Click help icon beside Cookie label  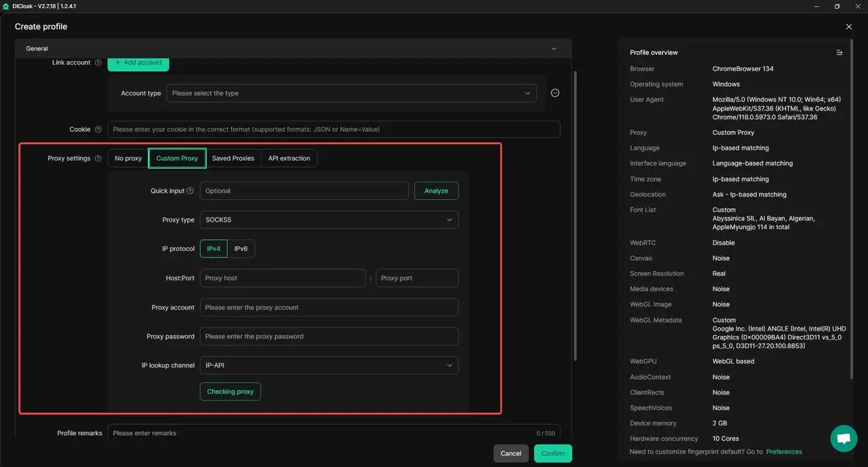coord(98,129)
